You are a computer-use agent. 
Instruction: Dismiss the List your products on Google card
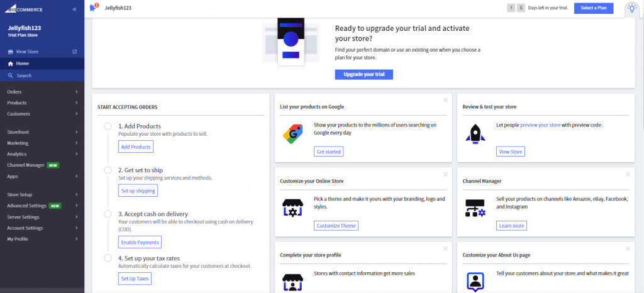[x=445, y=100]
